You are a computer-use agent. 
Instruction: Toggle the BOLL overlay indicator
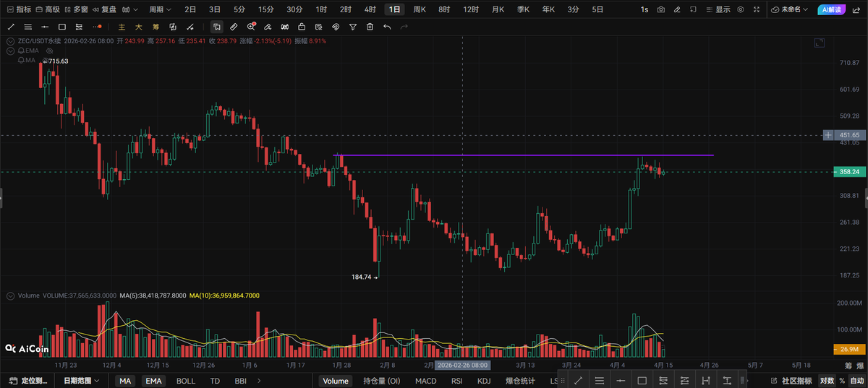[x=186, y=381]
